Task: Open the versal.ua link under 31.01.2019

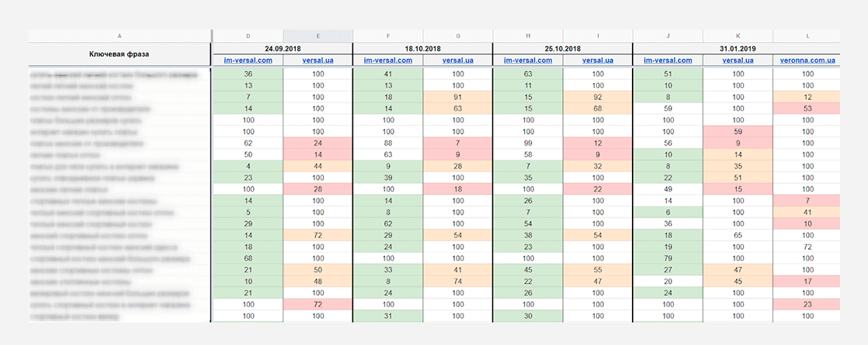Action: pos(738,61)
